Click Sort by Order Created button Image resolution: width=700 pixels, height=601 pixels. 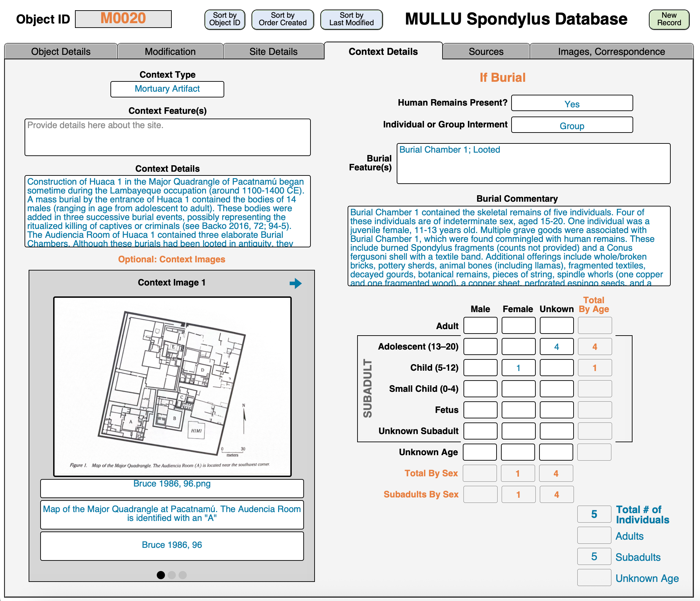pyautogui.click(x=283, y=19)
